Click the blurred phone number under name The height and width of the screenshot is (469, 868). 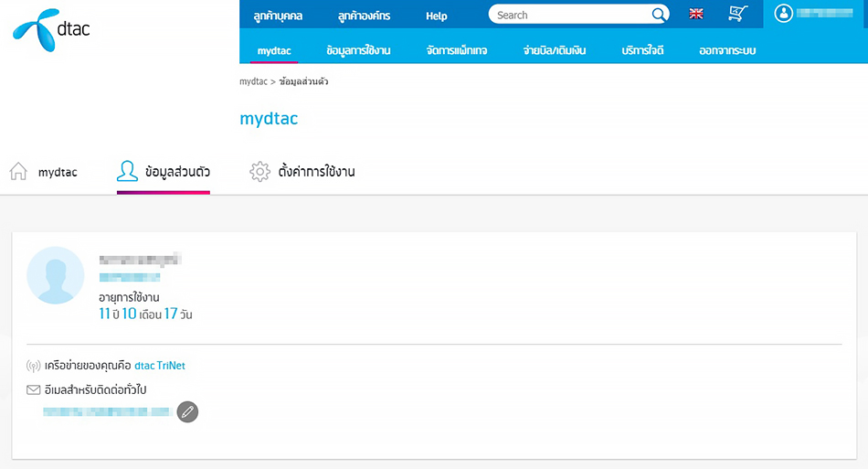(130, 277)
